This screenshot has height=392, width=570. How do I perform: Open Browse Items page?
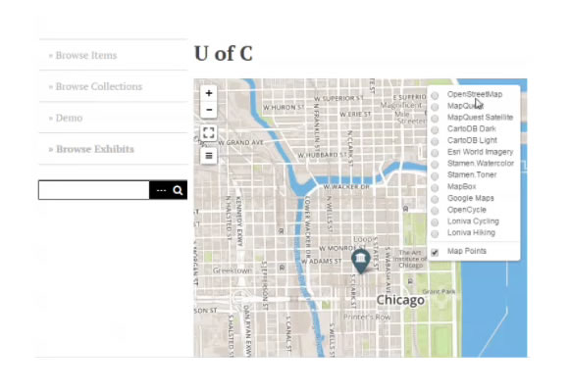[85, 56]
